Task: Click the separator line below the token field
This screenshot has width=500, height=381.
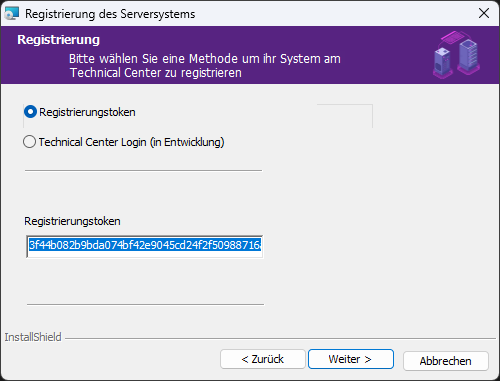Action: click(x=145, y=304)
